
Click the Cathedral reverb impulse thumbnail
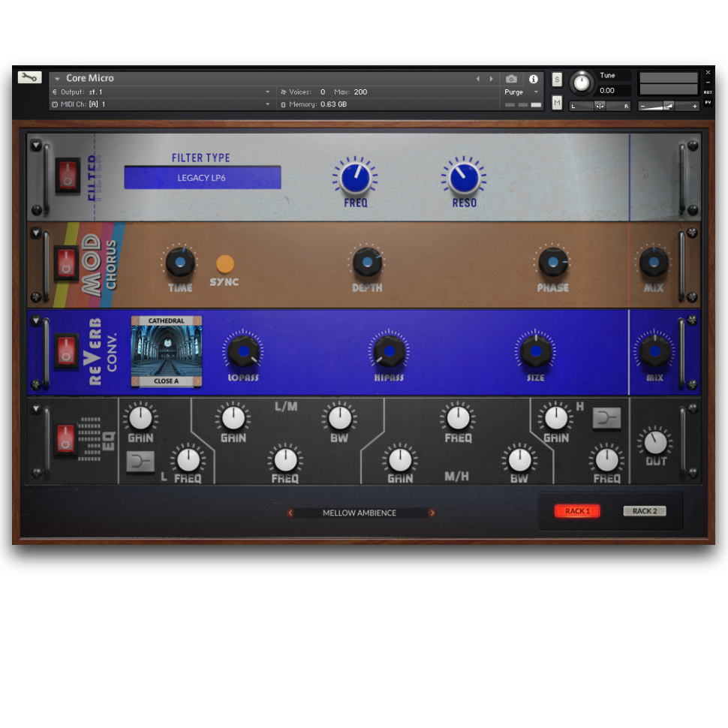[166, 351]
